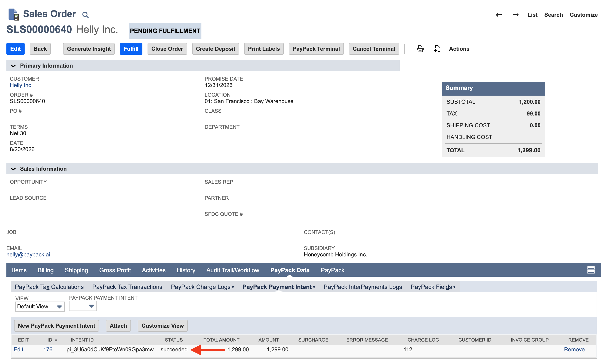The image size is (609, 364).
Task: Click the charge log value 112
Action: [408, 349]
